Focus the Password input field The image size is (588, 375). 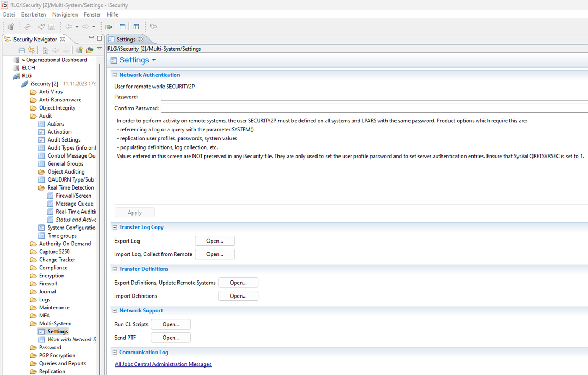coord(375,97)
